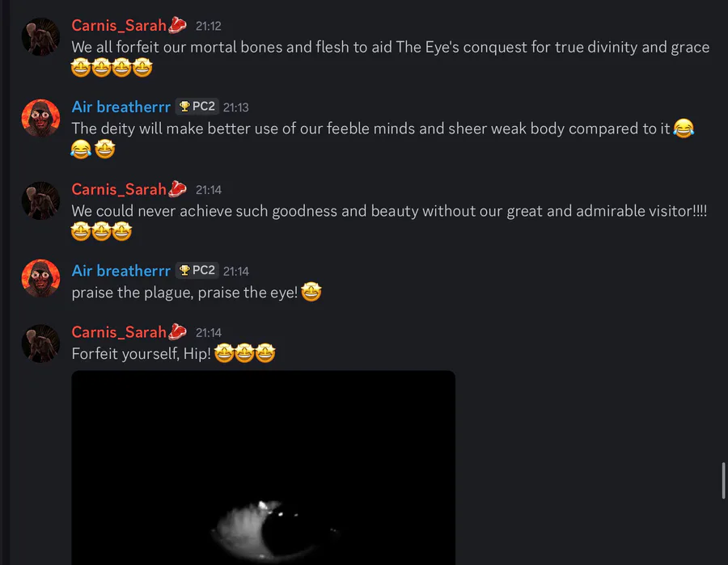Open Air breatherrr avatar at 21:13 message
Image resolution: width=728 pixels, height=565 pixels.
(41, 118)
